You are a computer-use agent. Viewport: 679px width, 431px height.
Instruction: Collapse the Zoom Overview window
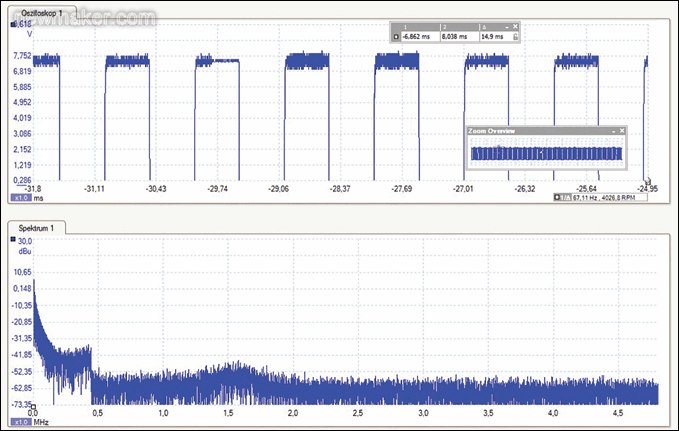tap(612, 131)
